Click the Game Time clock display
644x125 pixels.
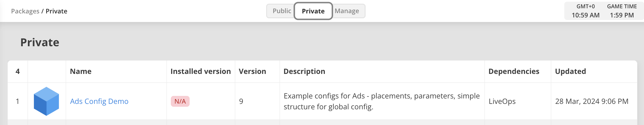622,11
